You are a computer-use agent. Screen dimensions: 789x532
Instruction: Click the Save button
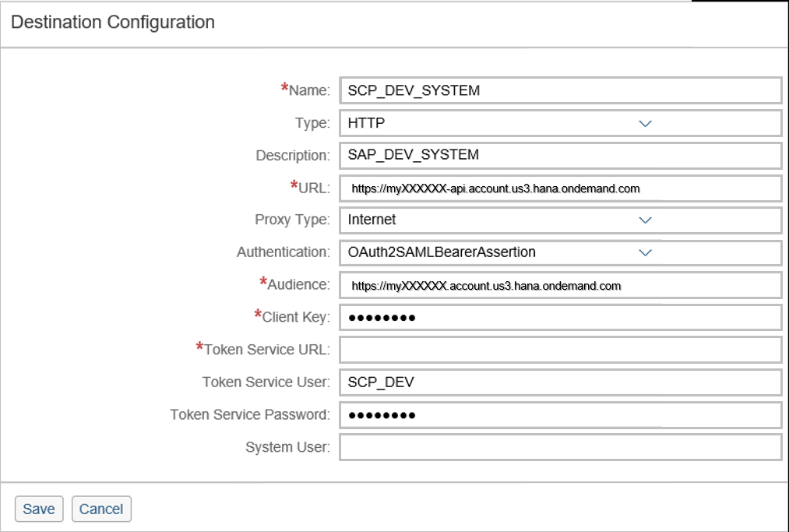pyautogui.click(x=39, y=509)
